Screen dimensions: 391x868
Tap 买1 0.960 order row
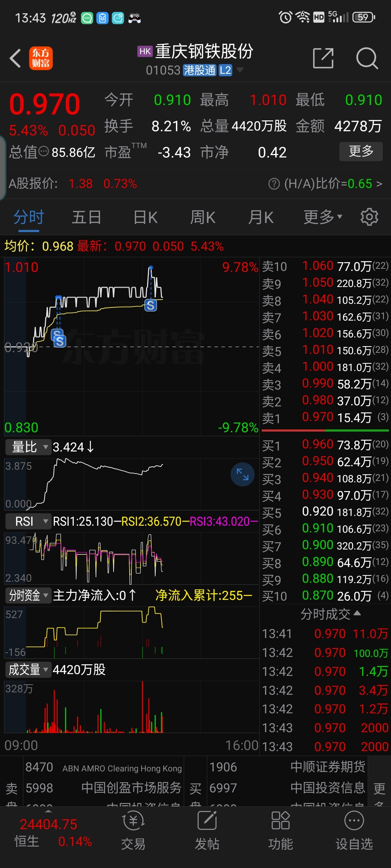point(325,444)
